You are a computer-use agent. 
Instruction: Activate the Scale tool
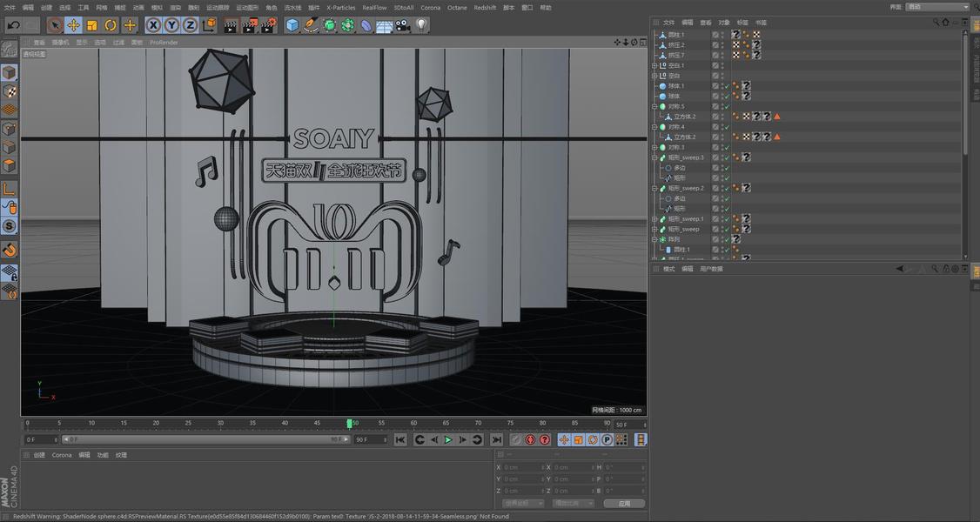92,25
